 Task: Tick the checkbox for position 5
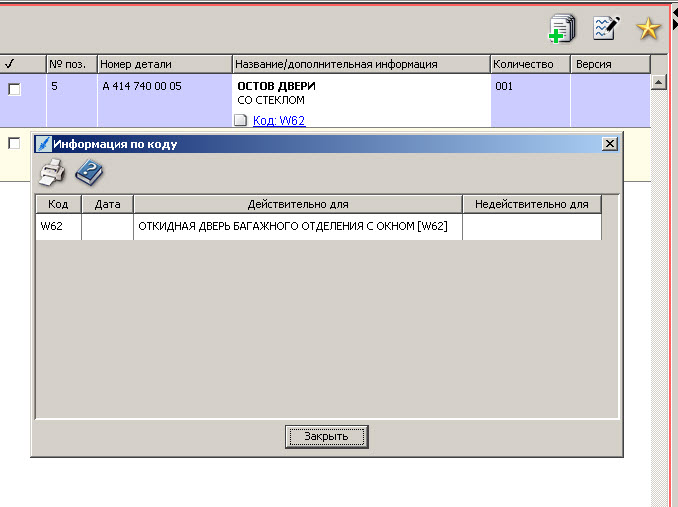14,89
